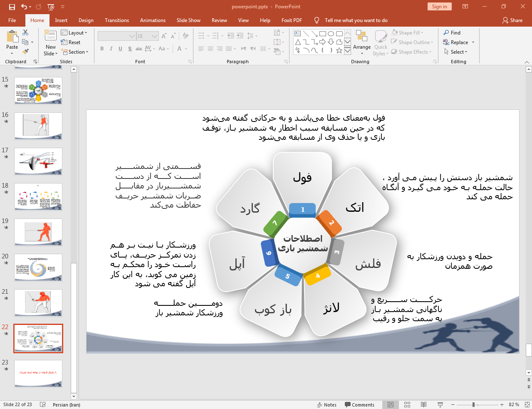Click the Persian (Iran) language indicator
Screen dimensions: 532x409
tap(67, 405)
